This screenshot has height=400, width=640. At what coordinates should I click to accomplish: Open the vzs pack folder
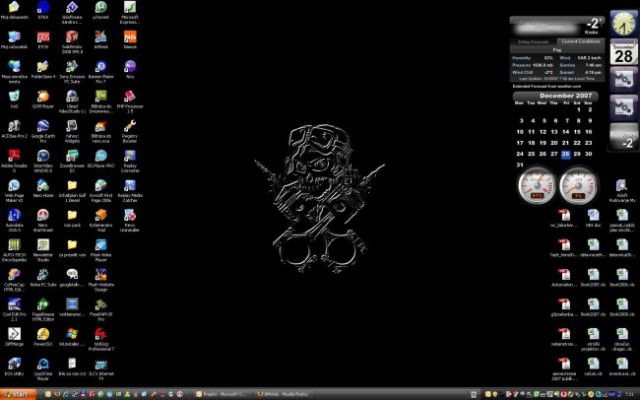[x=72, y=218]
